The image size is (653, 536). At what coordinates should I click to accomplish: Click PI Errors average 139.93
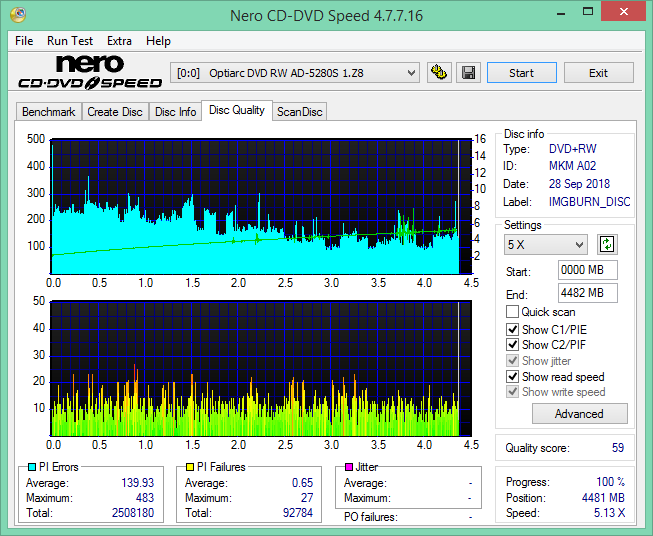137,483
